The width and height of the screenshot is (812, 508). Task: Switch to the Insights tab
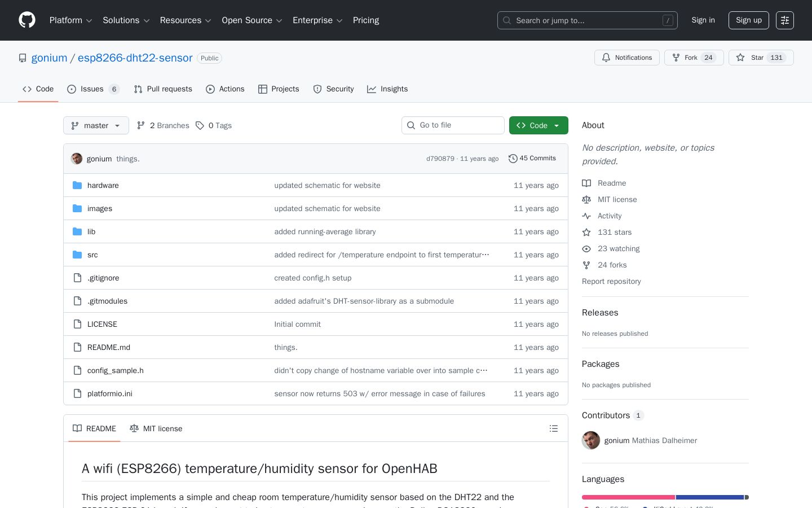(387, 89)
